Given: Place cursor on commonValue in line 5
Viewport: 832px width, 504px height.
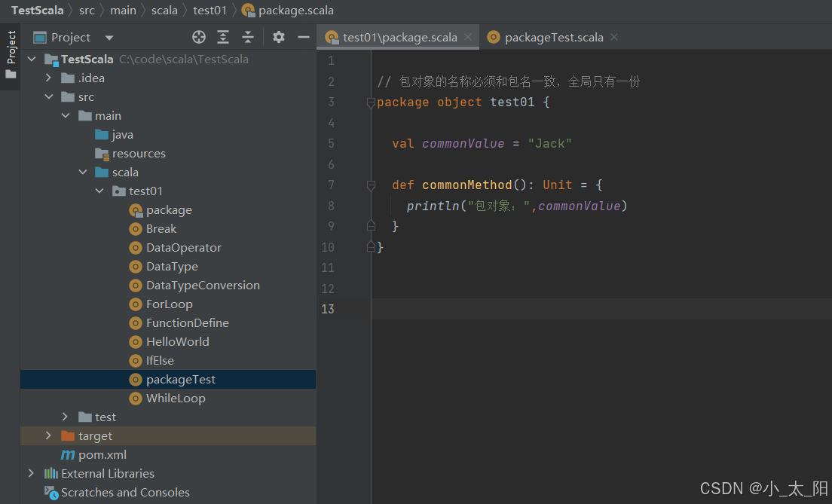Looking at the screenshot, I should coord(463,143).
